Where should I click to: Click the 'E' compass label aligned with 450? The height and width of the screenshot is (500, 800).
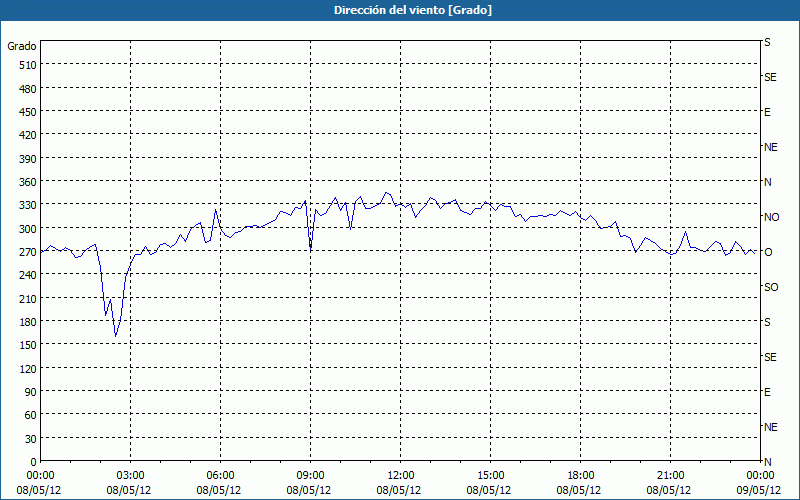(x=767, y=112)
